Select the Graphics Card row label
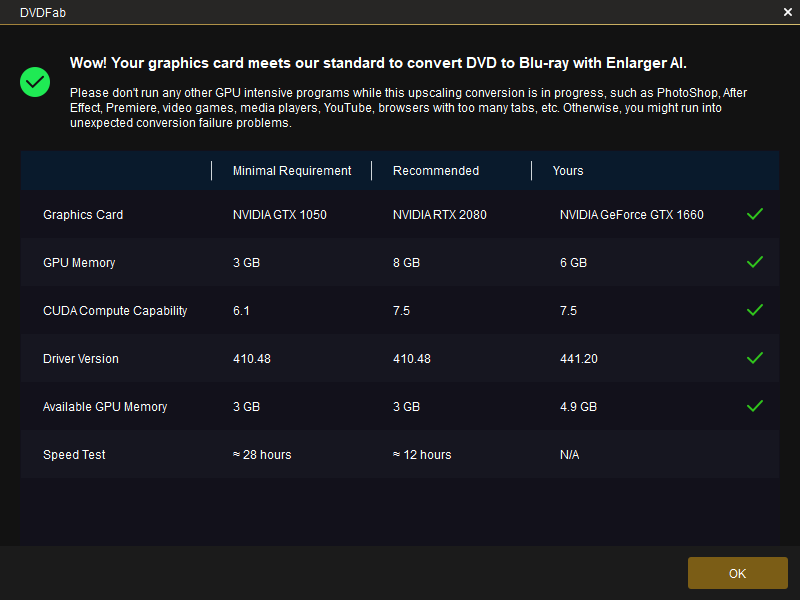This screenshot has height=600, width=800. tap(83, 215)
